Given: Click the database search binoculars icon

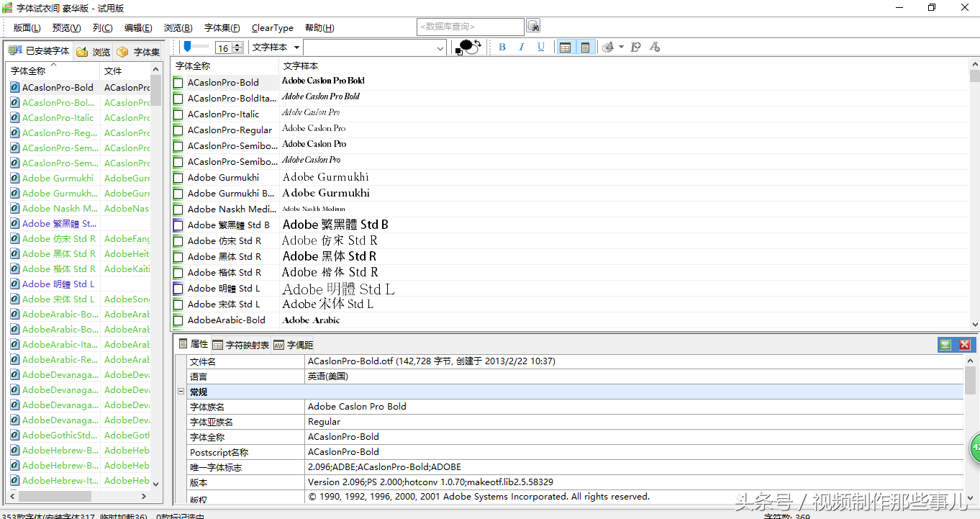Looking at the screenshot, I should (533, 27).
